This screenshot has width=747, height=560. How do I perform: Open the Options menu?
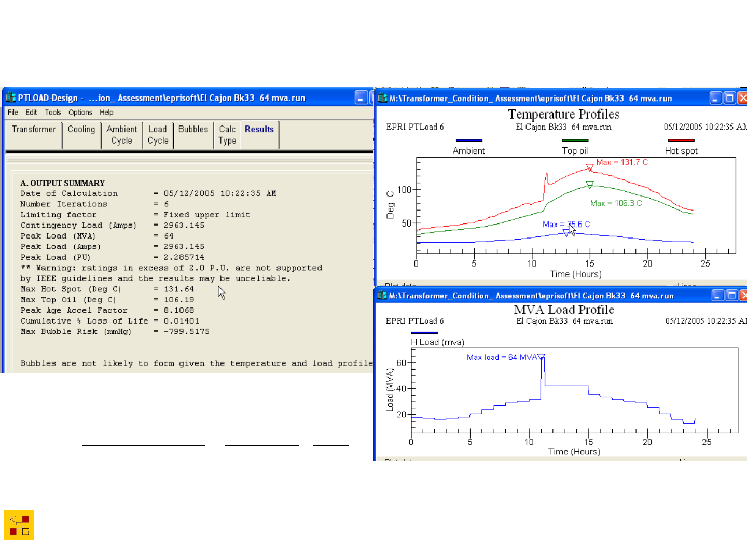(80, 113)
